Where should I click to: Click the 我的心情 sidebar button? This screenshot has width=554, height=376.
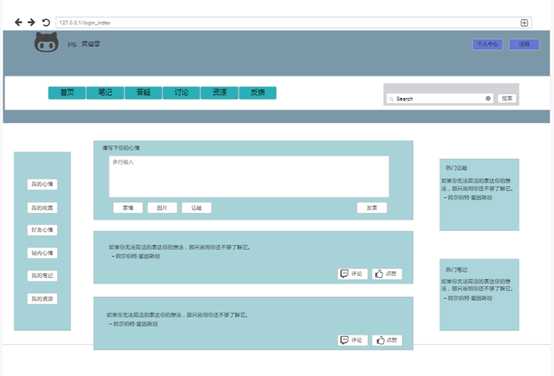(x=42, y=184)
